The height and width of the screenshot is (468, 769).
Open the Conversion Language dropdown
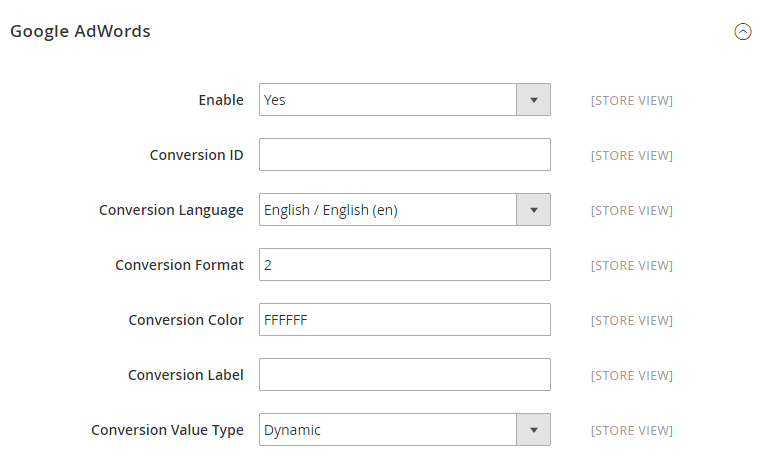405,209
